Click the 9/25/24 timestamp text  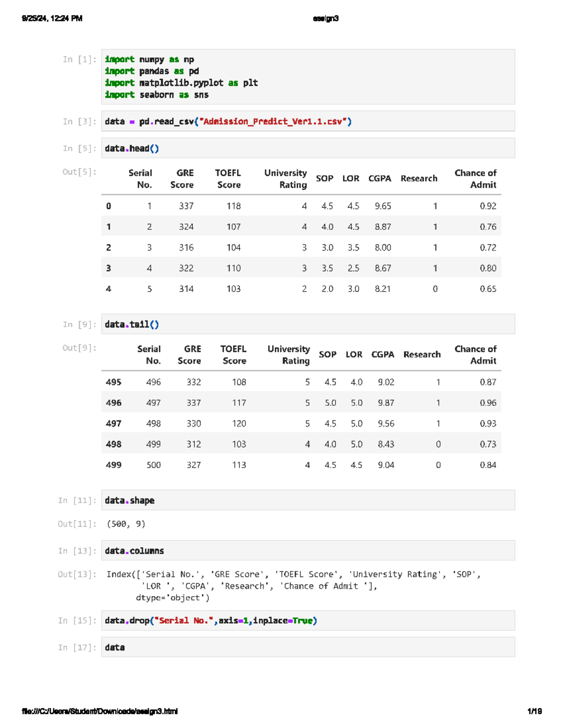tap(52, 18)
